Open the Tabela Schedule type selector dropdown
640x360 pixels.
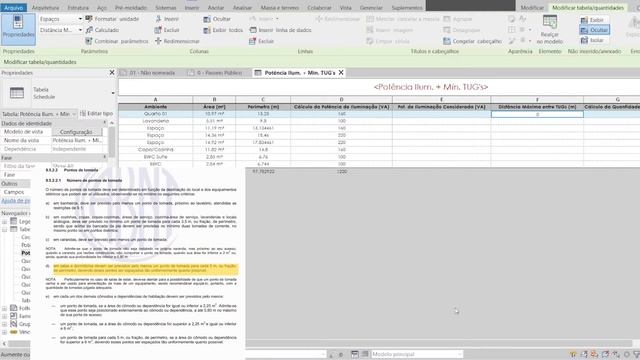click(113, 93)
